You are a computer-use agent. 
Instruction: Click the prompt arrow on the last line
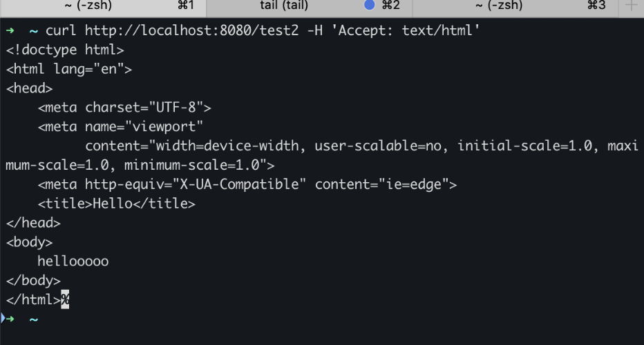click(8, 319)
